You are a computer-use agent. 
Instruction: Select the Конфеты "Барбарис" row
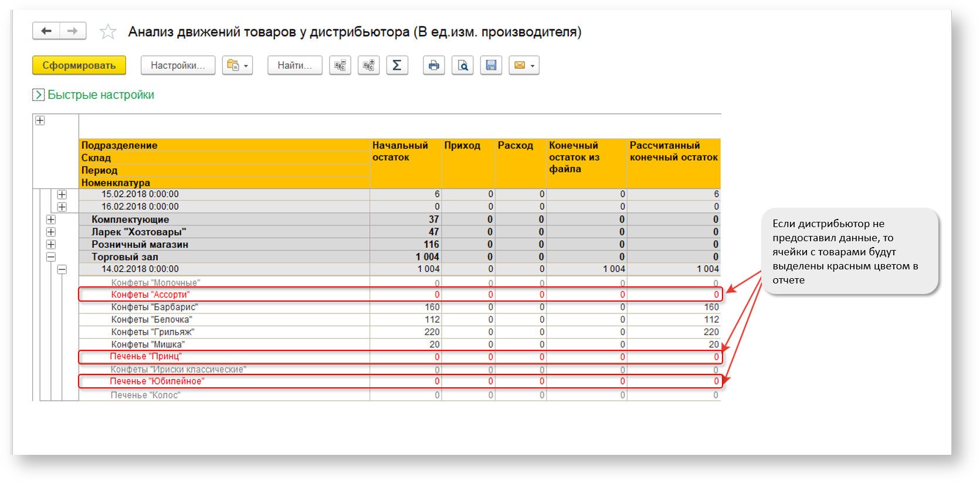tap(399, 307)
